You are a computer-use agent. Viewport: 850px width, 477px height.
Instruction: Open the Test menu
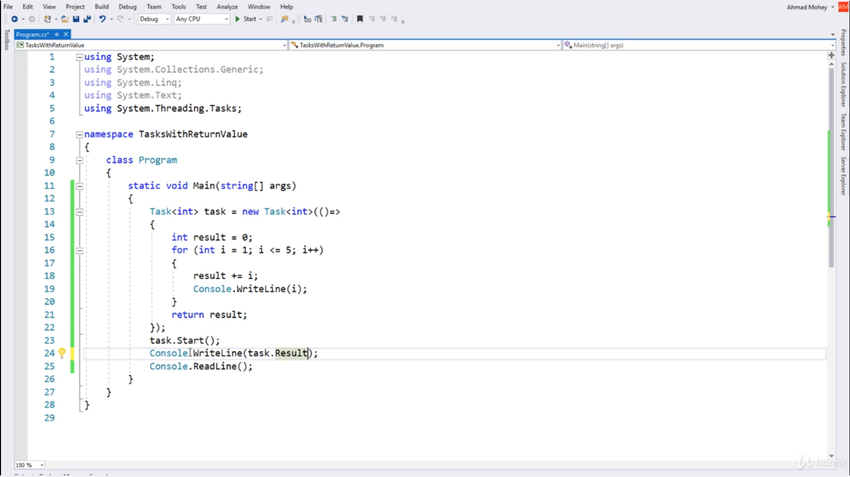(x=201, y=7)
